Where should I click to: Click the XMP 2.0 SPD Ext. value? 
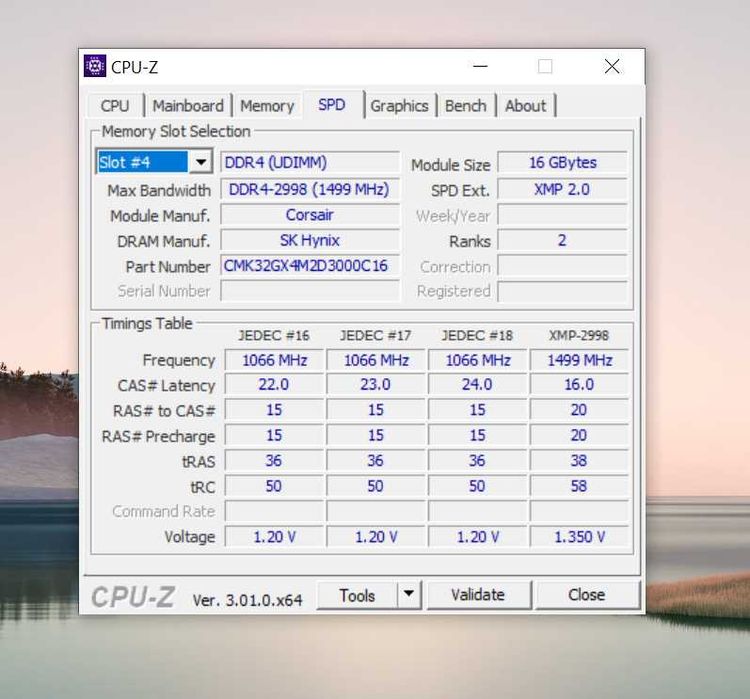562,189
